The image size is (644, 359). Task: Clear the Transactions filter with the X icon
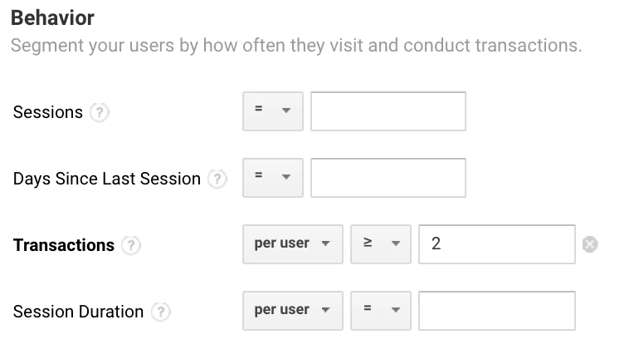point(590,244)
